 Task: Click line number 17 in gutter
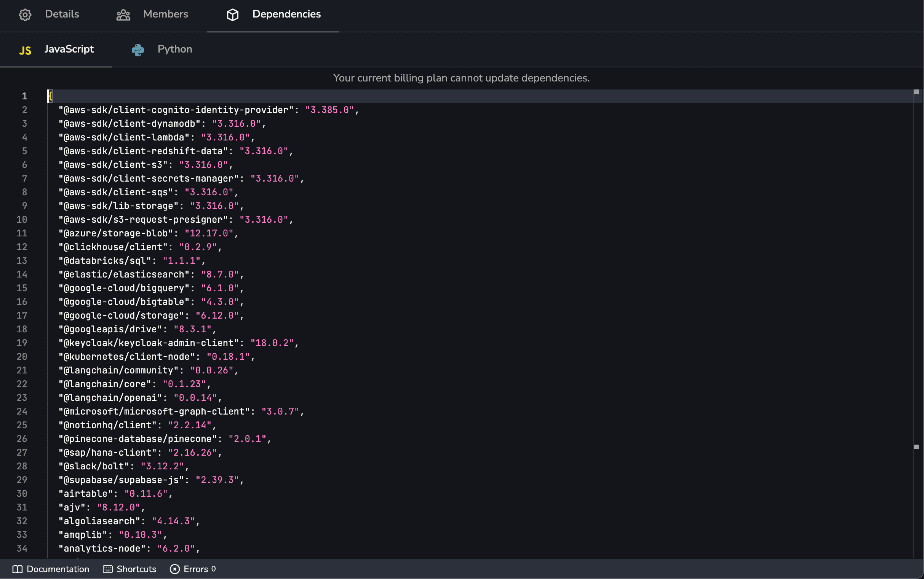(x=22, y=316)
